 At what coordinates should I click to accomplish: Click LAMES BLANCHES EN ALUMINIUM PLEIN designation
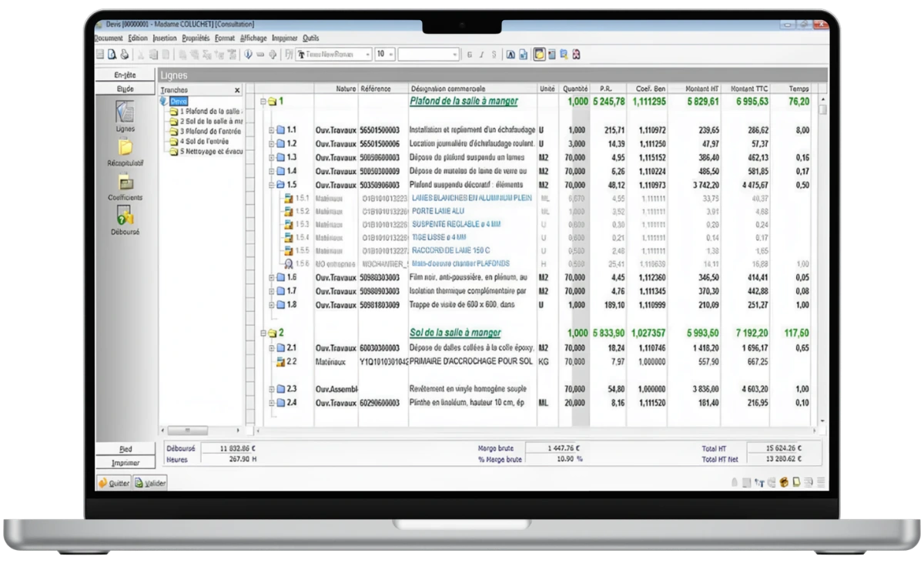[x=472, y=198]
